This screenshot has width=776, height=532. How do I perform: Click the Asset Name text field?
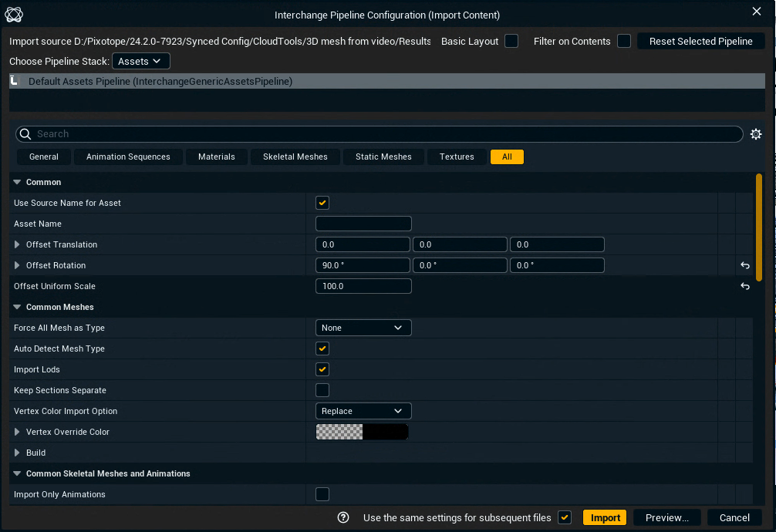363,224
